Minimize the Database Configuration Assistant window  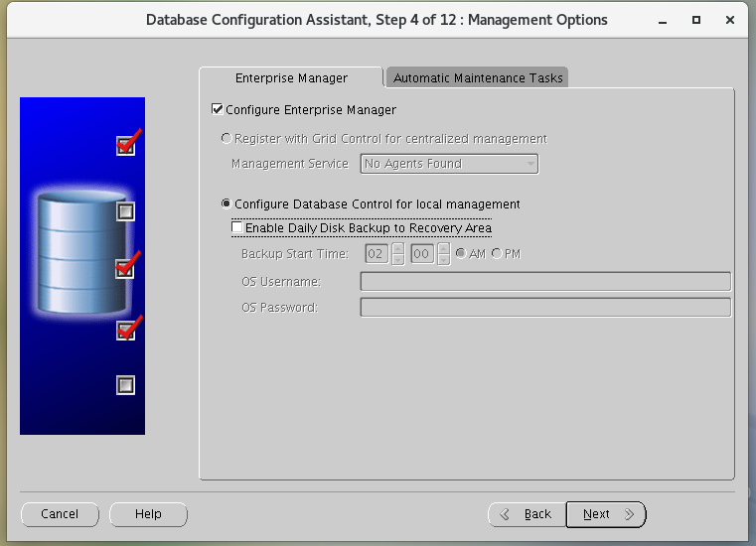pos(663,20)
